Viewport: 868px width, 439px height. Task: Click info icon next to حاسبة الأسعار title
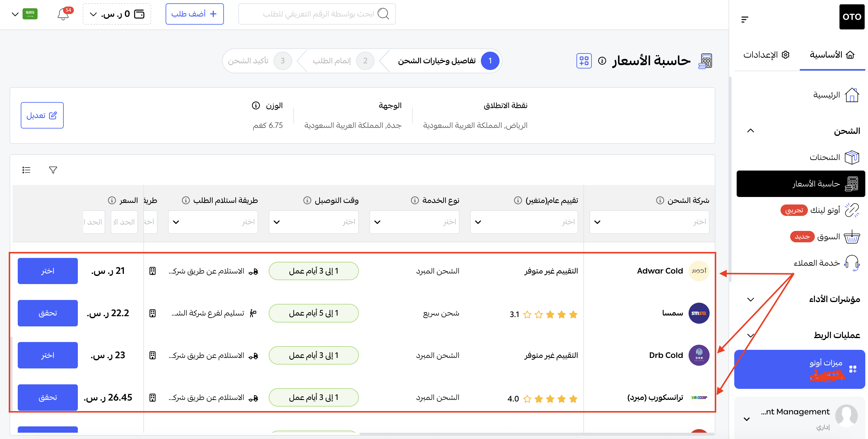click(602, 61)
